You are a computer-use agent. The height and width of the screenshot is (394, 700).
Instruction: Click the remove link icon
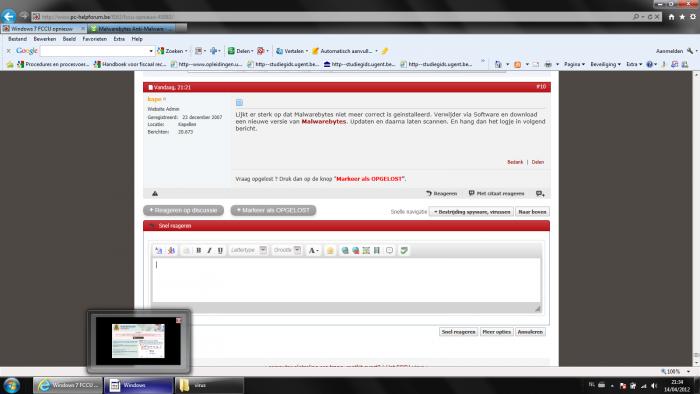click(x=355, y=250)
